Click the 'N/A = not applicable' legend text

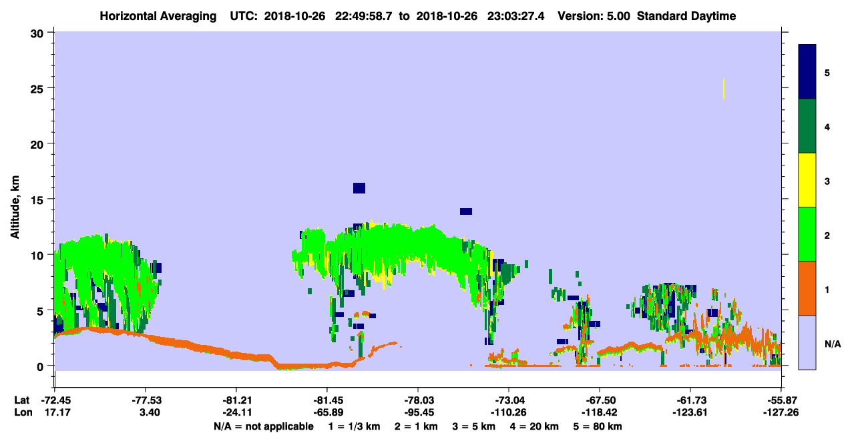264,426
